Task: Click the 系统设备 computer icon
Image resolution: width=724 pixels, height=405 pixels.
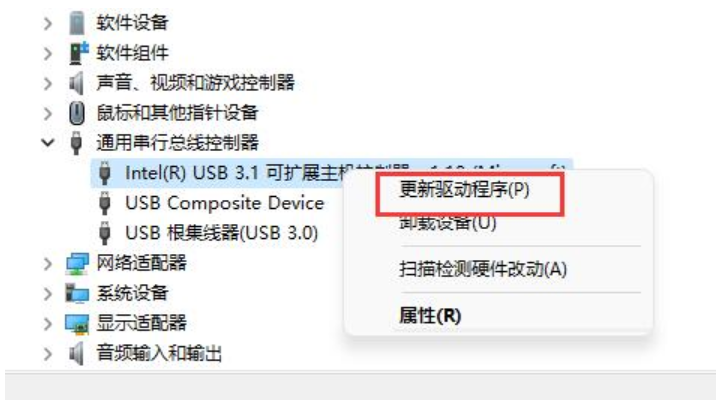Action: pyautogui.click(x=77, y=294)
